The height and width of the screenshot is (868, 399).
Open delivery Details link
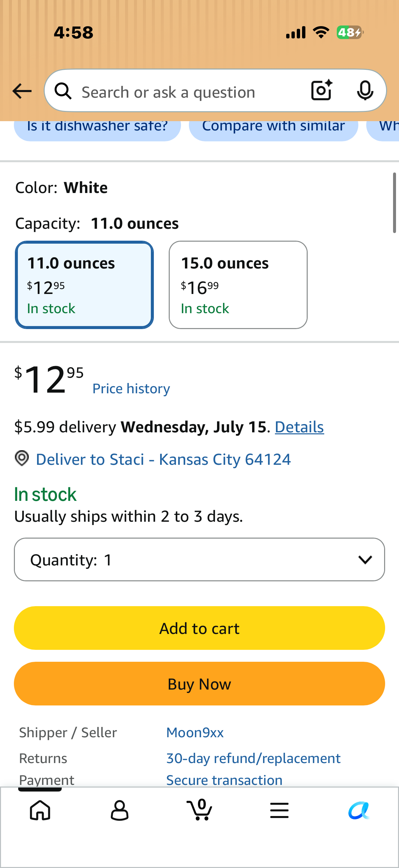(x=299, y=427)
